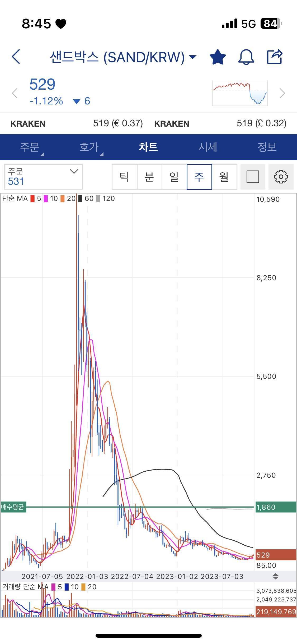297x644 pixels.
Task: Open chart settings gear icon
Action: pyautogui.click(x=281, y=177)
